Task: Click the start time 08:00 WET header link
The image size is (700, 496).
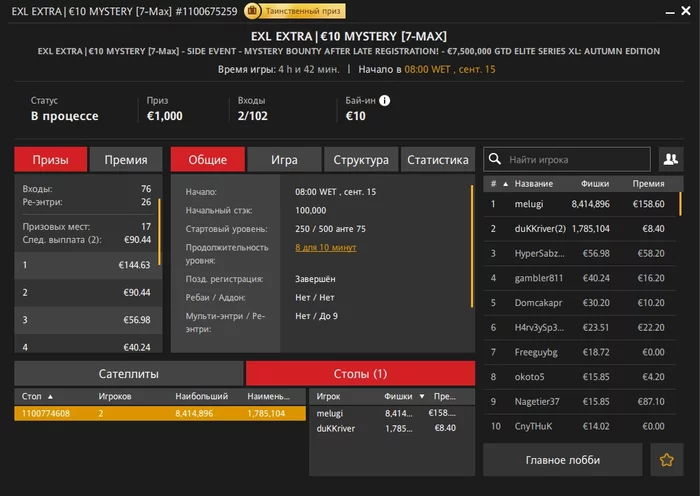Action: tap(450, 69)
